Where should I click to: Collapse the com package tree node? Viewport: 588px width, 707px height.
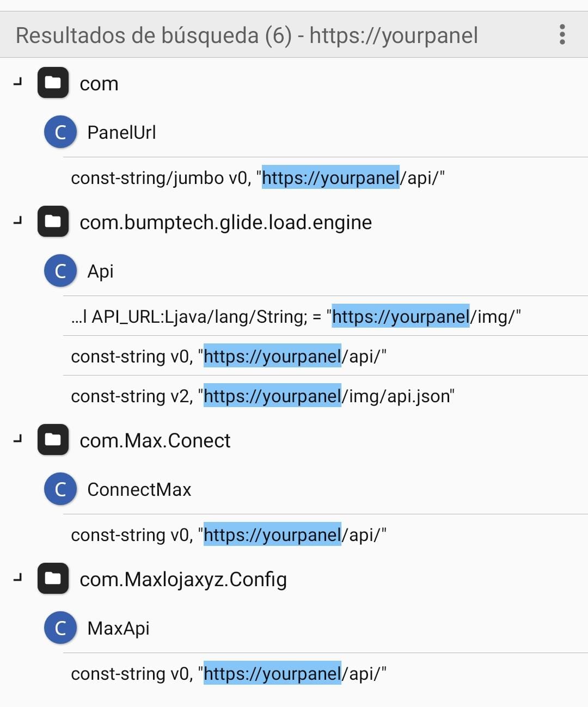(x=18, y=83)
